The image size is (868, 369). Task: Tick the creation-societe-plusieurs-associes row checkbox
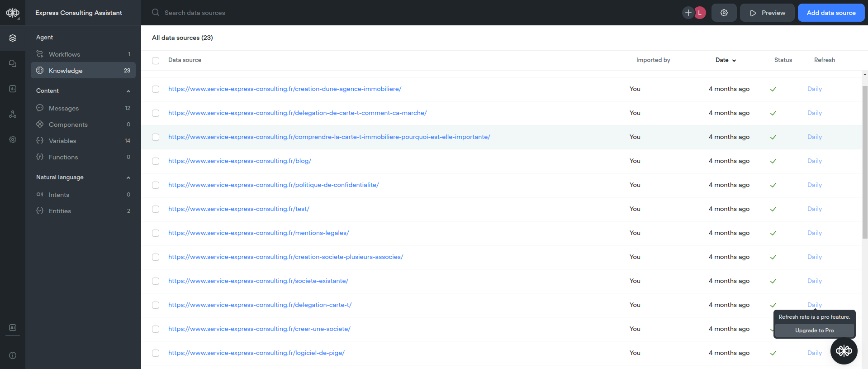pyautogui.click(x=156, y=257)
